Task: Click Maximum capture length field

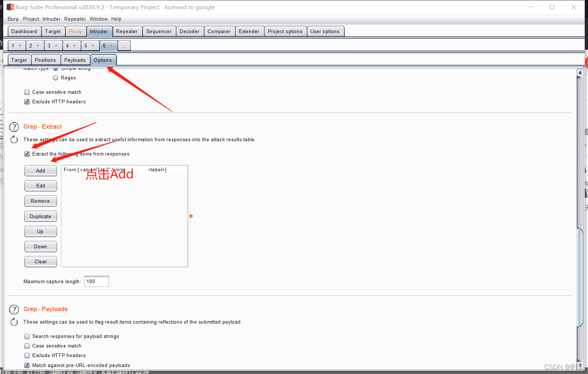Action: point(97,282)
